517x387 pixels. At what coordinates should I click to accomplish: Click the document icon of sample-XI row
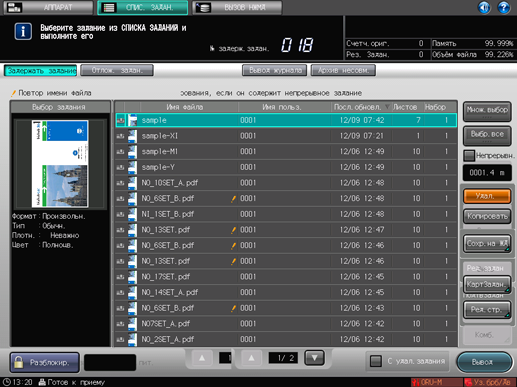click(133, 136)
